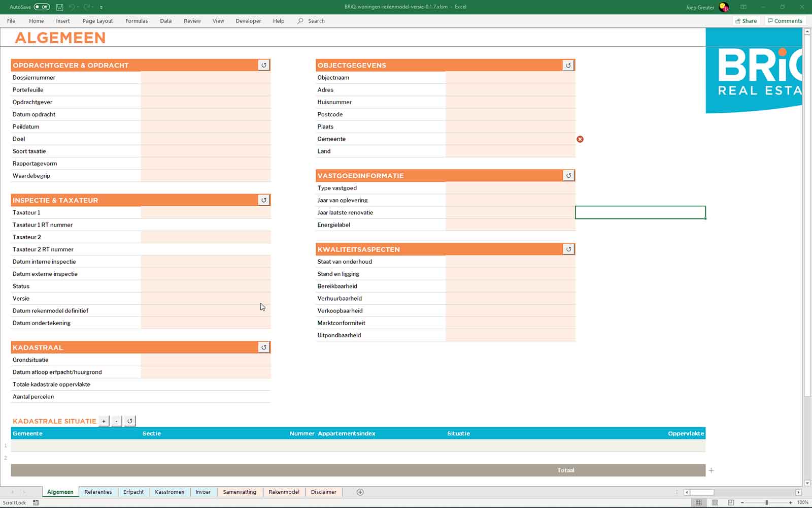
Task: Save the workbook via the toolbar icon
Action: coord(59,7)
